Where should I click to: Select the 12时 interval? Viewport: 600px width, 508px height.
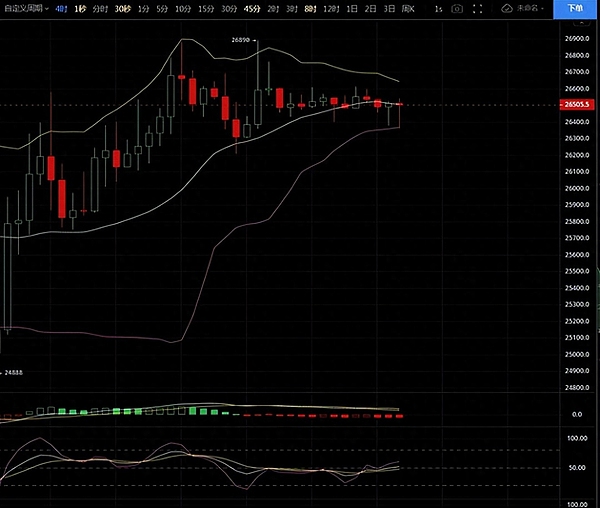pos(329,8)
